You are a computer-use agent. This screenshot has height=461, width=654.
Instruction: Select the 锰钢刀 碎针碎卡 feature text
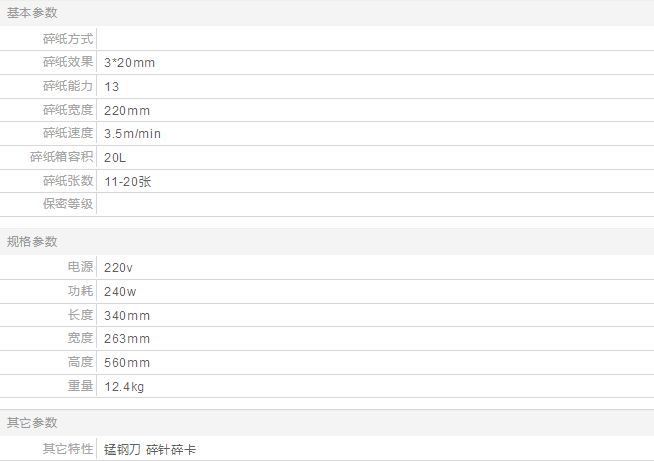tap(150, 450)
